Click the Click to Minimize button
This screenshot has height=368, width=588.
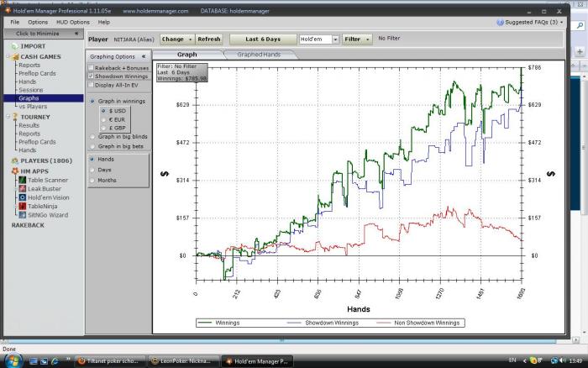pos(44,34)
